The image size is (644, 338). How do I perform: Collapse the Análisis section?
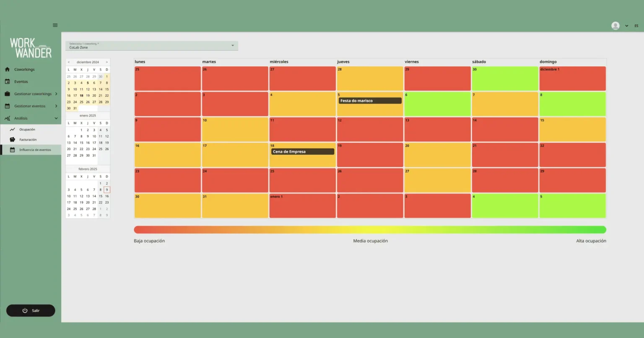56,118
